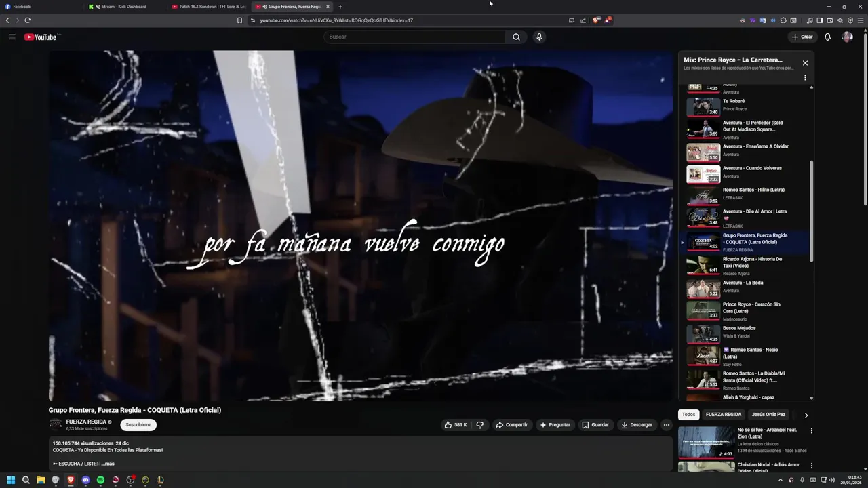Start voice search with the microphone icon

pyautogui.click(x=539, y=37)
